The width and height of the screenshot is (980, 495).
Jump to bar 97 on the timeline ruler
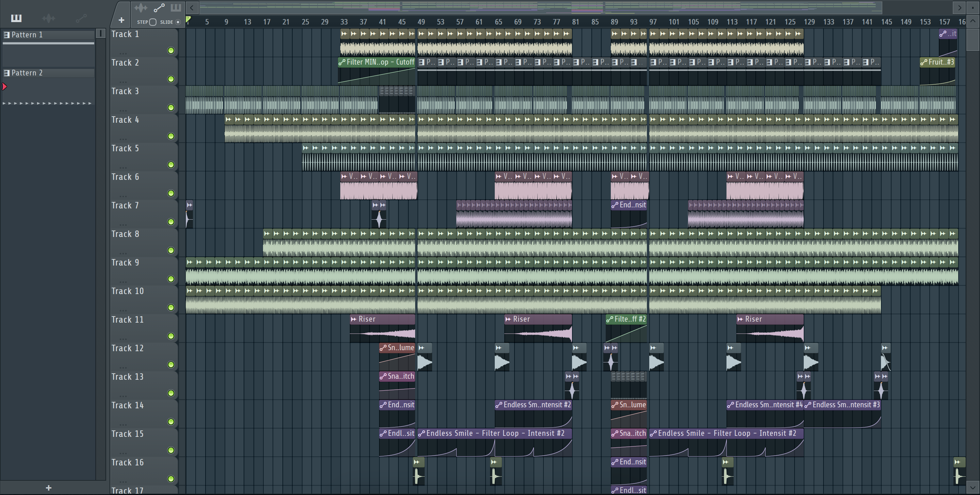pos(653,22)
